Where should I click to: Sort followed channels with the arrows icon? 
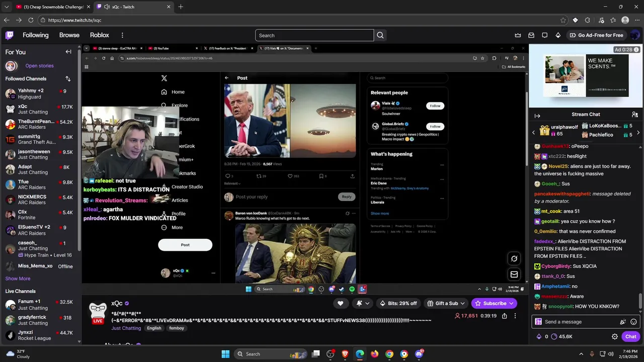(x=68, y=78)
